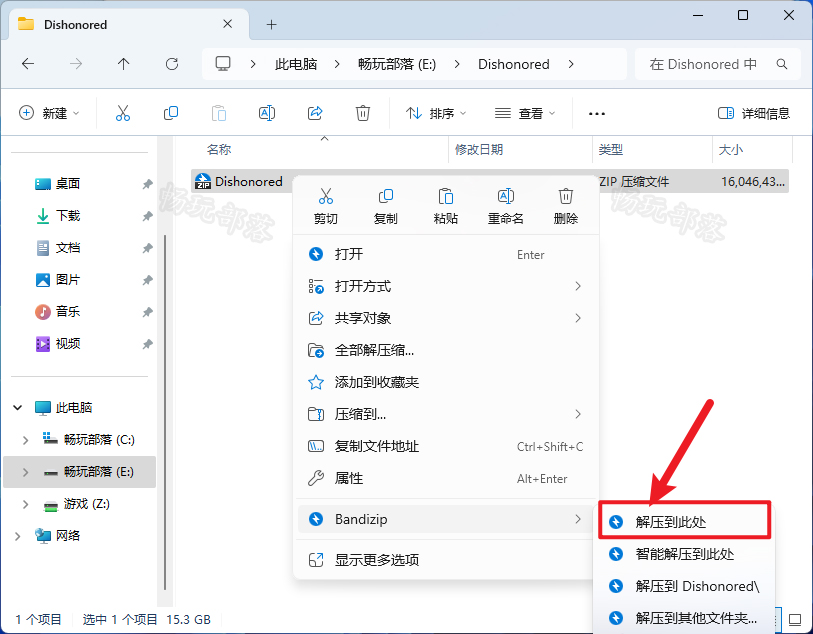
Task: Open the 查看 view dropdown
Action: [524, 113]
